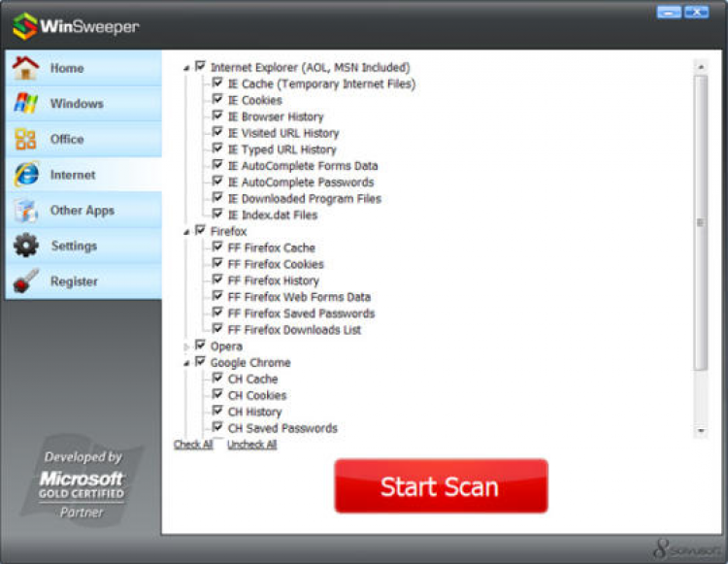Image resolution: width=728 pixels, height=564 pixels.
Task: Uncheck IE AutoComplete Forms Data
Action: click(217, 165)
